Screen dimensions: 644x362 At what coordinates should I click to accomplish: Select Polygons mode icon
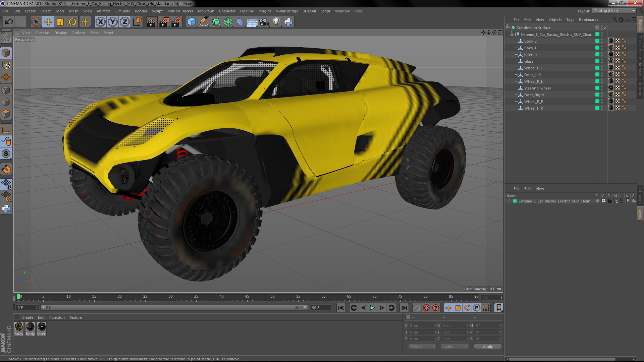pyautogui.click(x=6, y=114)
